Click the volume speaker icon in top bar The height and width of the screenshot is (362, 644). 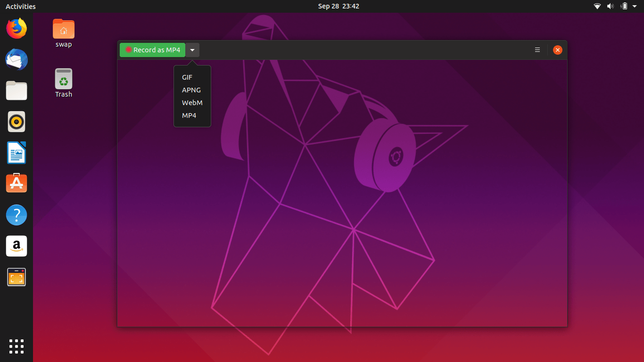tap(611, 6)
